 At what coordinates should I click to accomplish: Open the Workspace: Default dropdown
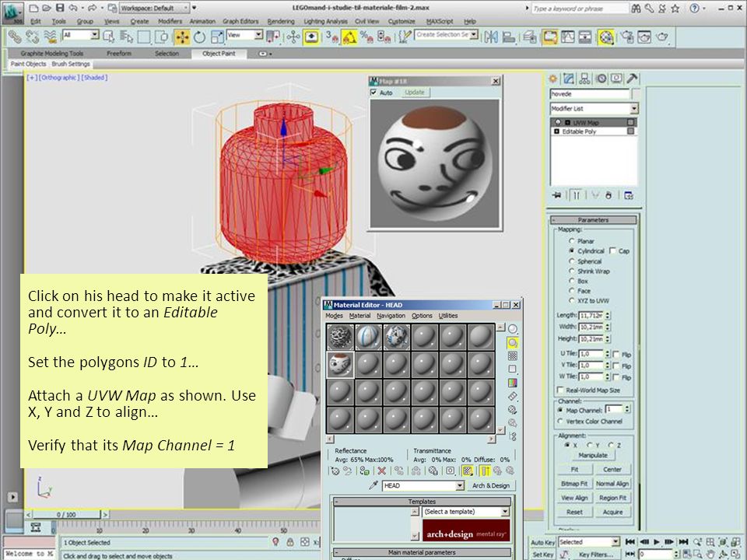[x=155, y=8]
